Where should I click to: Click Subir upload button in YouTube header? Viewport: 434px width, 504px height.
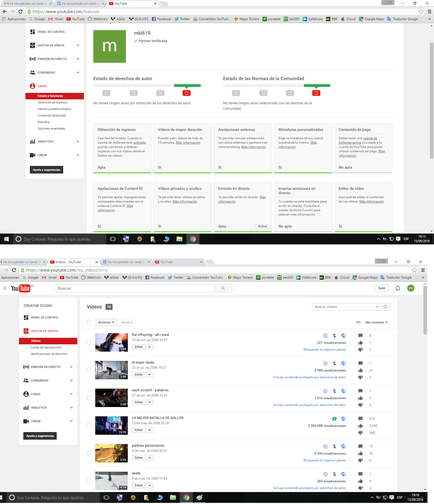click(382, 288)
